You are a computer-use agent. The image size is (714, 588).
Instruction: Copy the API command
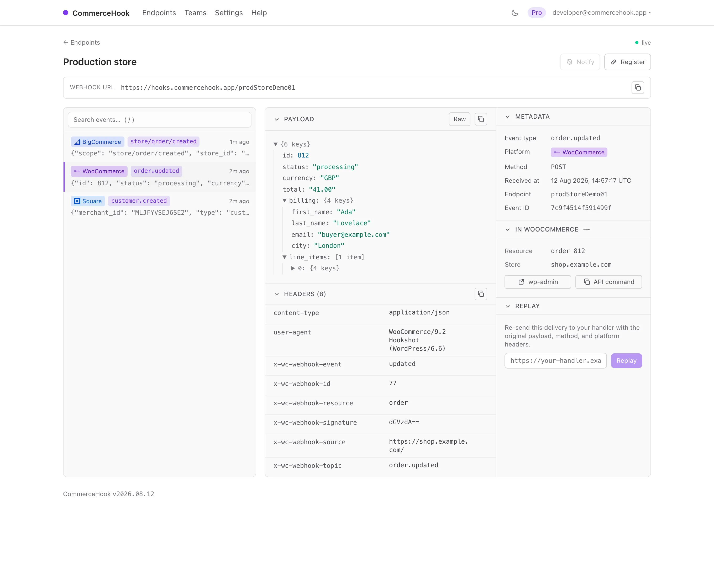pyautogui.click(x=608, y=282)
